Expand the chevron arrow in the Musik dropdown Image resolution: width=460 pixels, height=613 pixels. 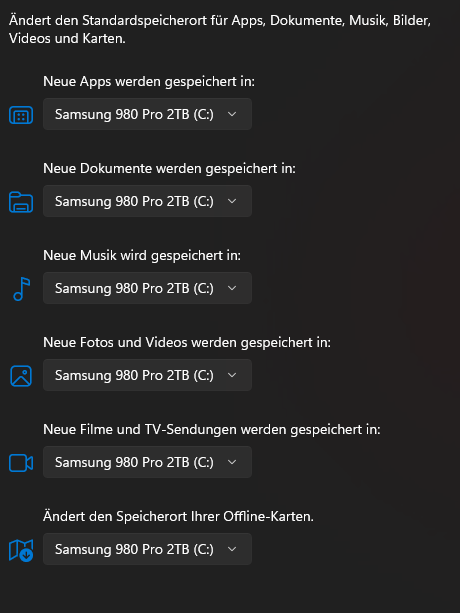click(x=232, y=288)
